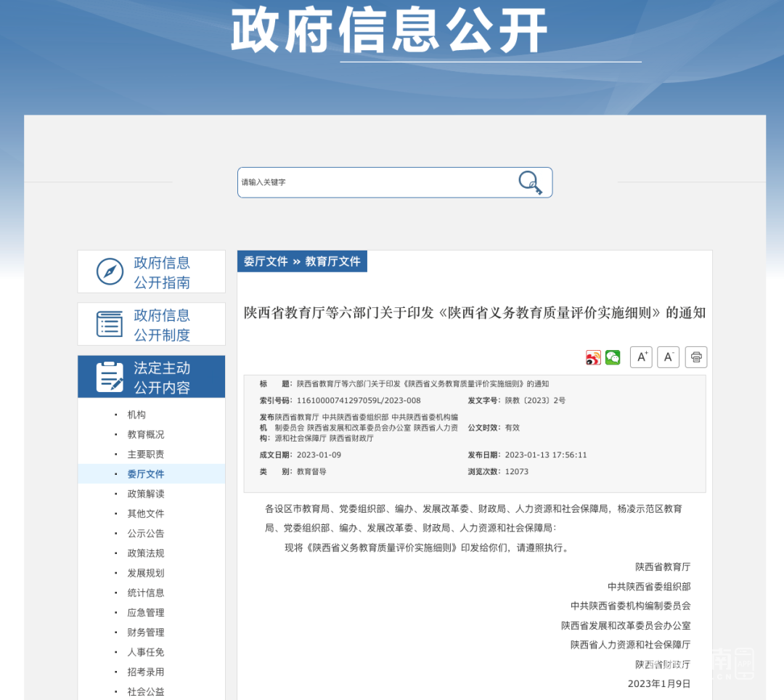The width and height of the screenshot is (784, 700).
Task: Increase font size with A+ button
Action: pos(641,357)
